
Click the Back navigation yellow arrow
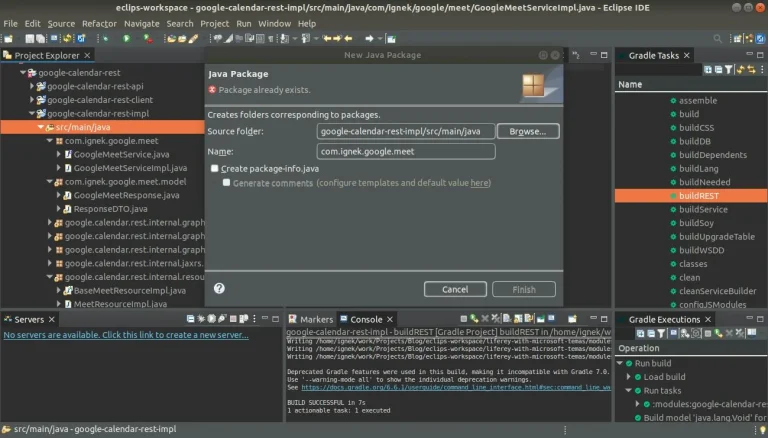(348, 38)
